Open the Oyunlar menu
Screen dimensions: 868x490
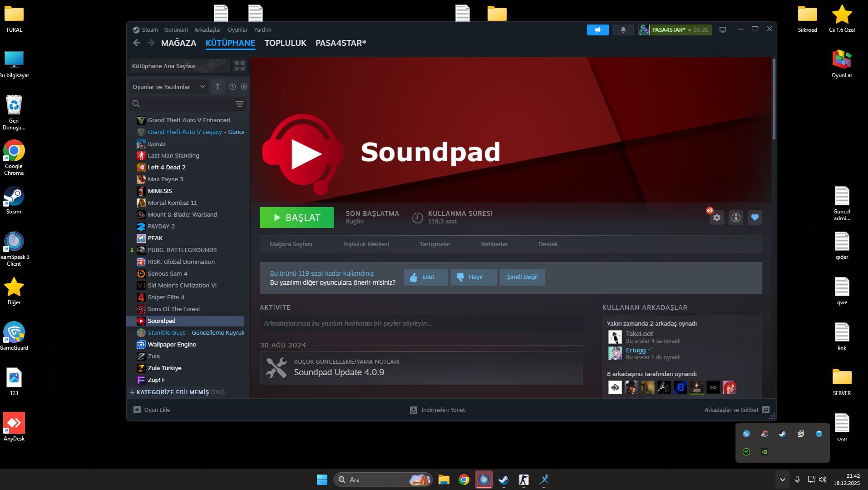click(238, 30)
